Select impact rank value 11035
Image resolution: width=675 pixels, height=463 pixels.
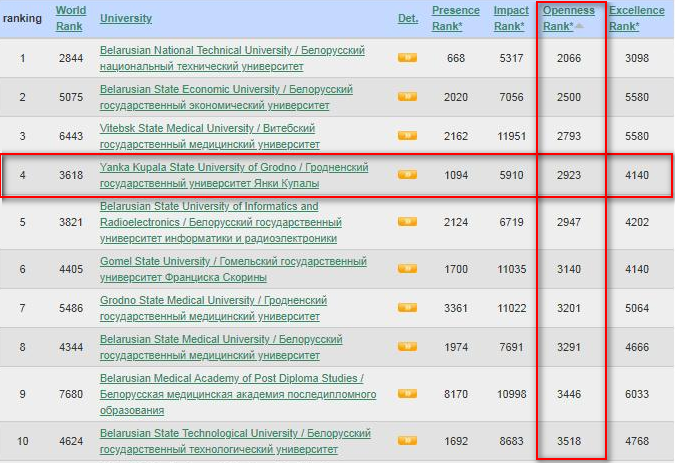tap(511, 269)
